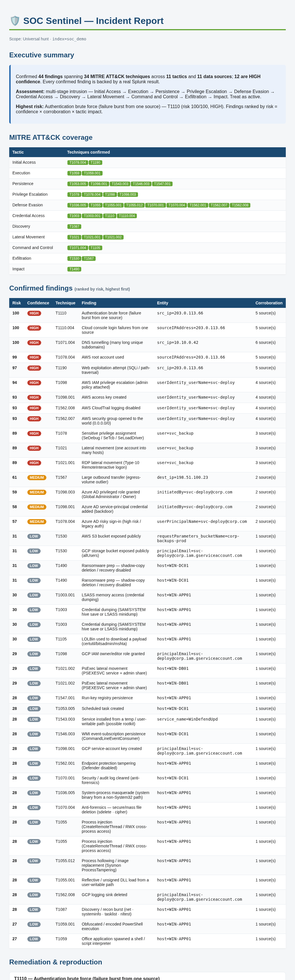Click the Risk column header
Screen dimensions: 295x980
(x=17, y=303)
